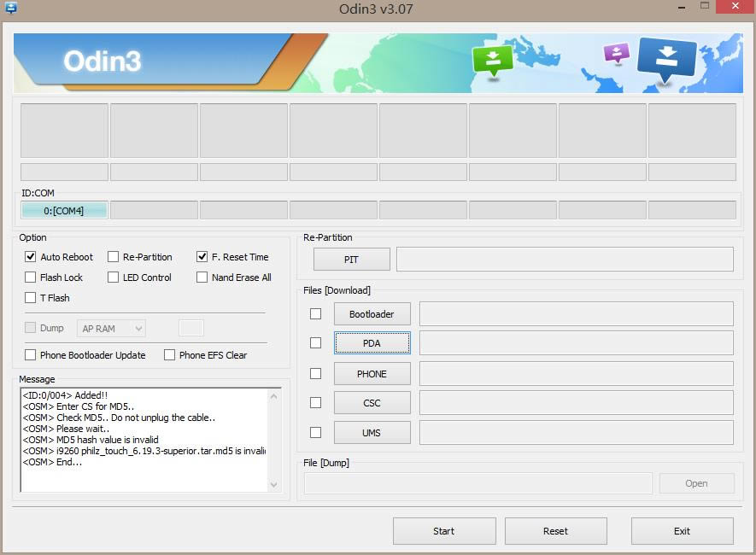
Task: Open the AP RAM dropdown
Action: 111,328
